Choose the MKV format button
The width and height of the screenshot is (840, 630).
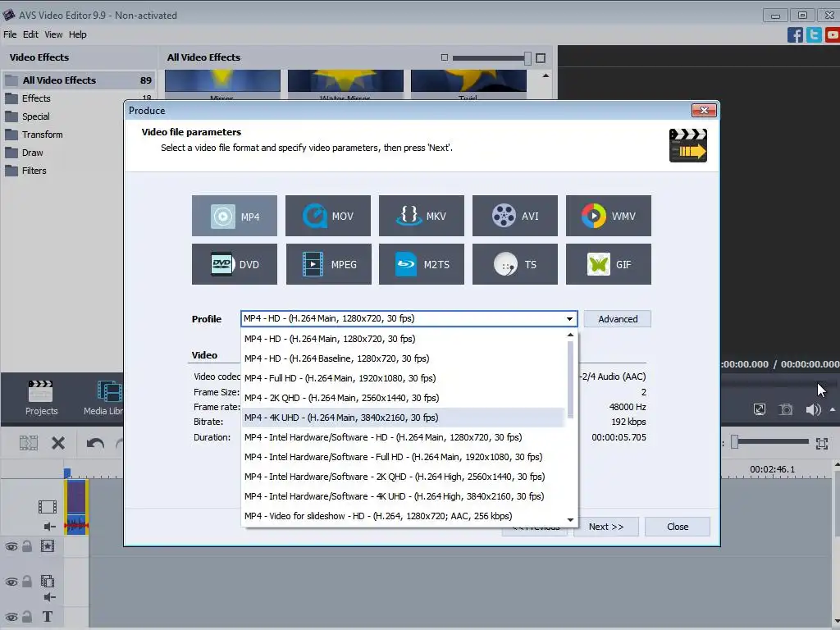click(x=421, y=216)
